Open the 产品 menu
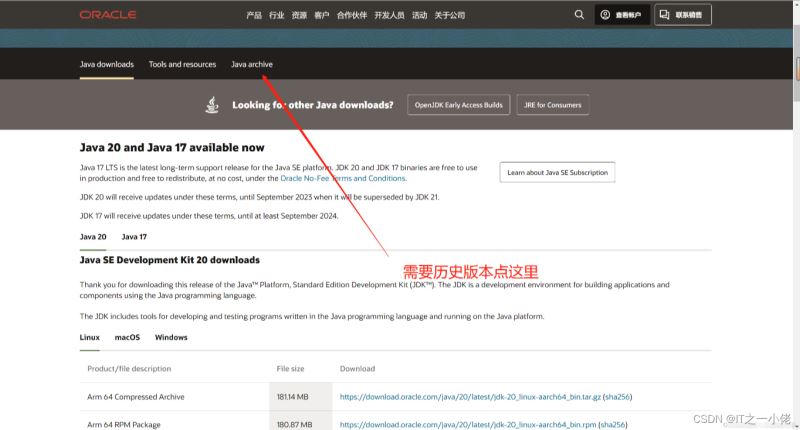The width and height of the screenshot is (800, 430). 254,15
